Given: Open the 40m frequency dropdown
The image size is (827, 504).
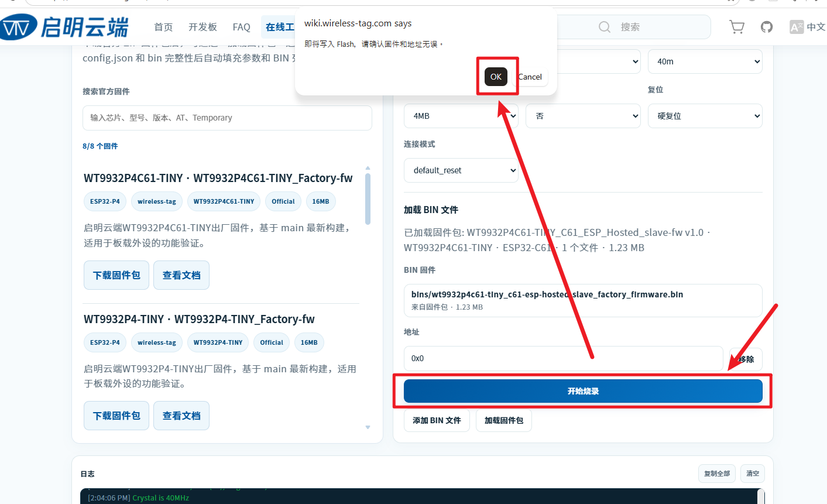Looking at the screenshot, I should pos(705,61).
